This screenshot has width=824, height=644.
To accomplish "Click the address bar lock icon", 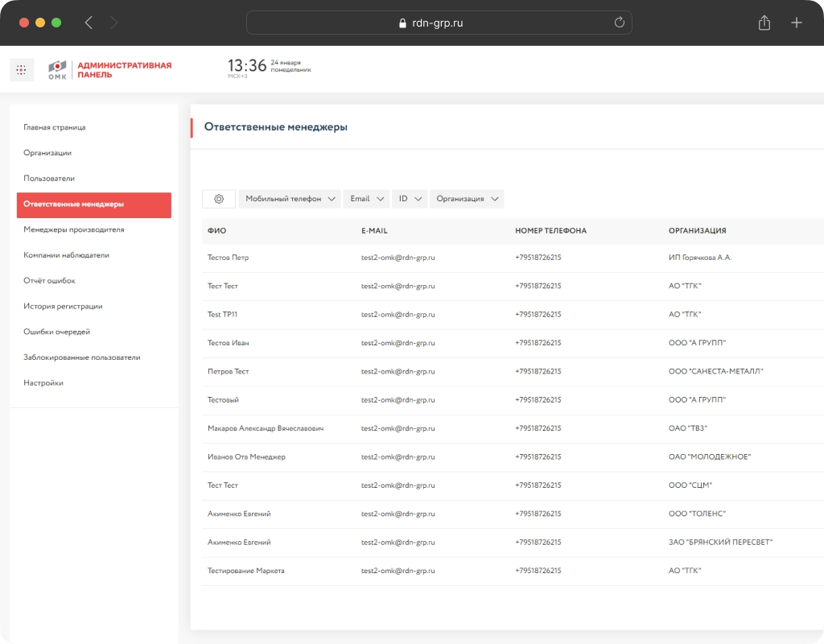I will tap(403, 23).
